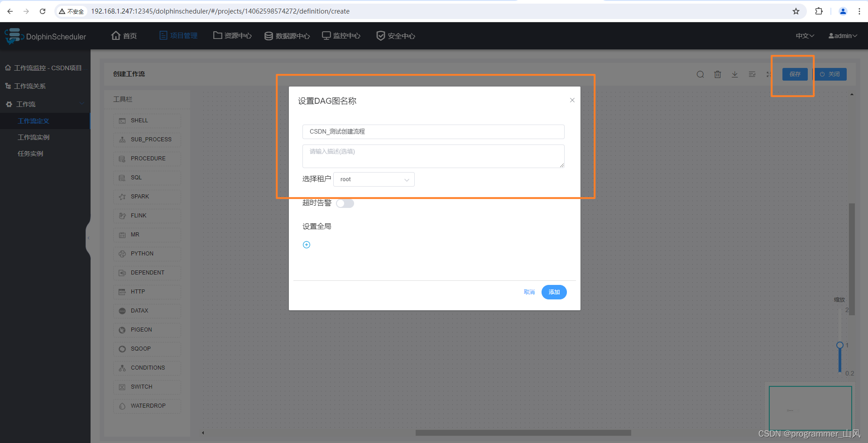Collapse the left sidebar with the handle
Image resolution: width=868 pixels, height=443 pixels.
88,238
